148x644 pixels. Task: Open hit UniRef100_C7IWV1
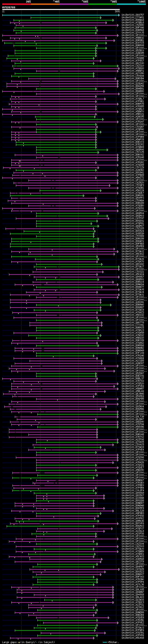coord(133,18)
